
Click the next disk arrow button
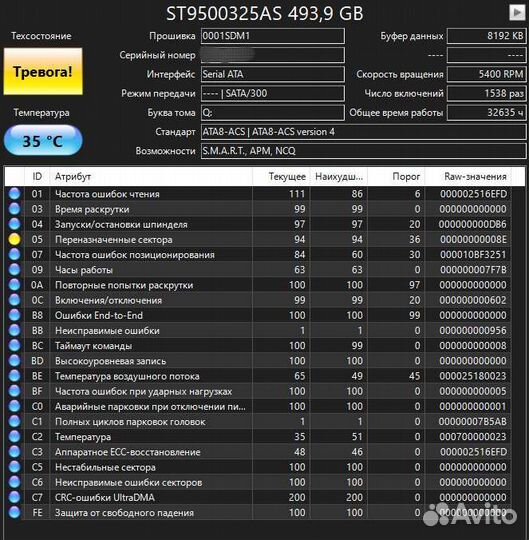coord(517,12)
